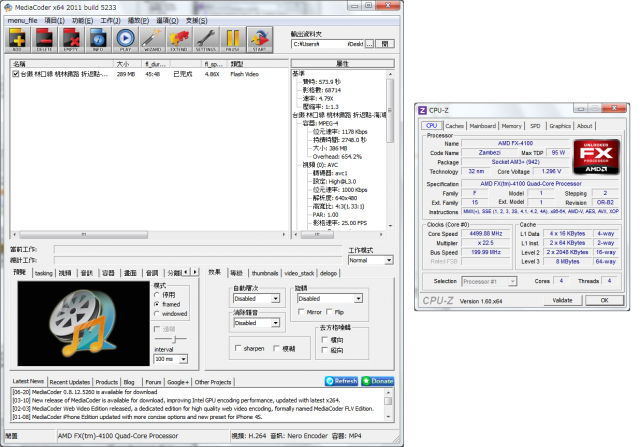Switch to the tasking tab
Screen dimensions: 640x447
[44, 273]
